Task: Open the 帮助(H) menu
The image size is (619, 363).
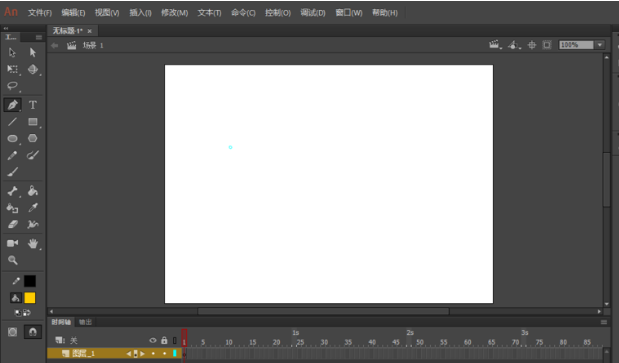Action: pos(385,13)
